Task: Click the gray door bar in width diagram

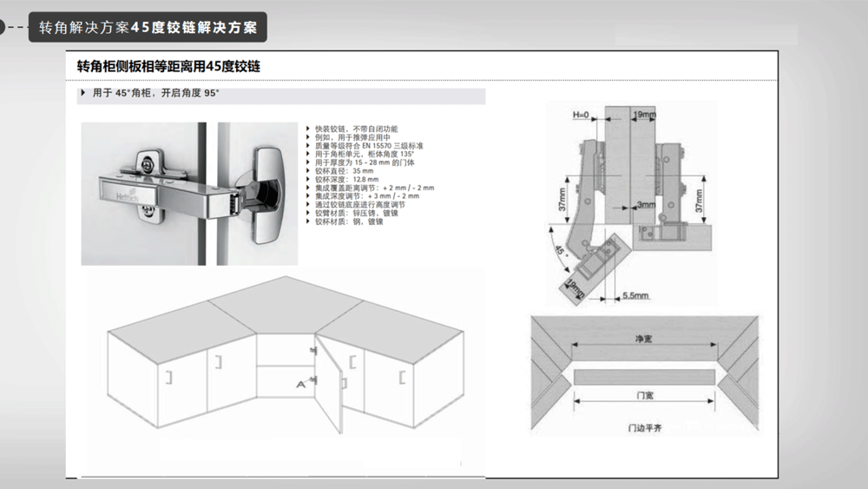Action: click(644, 375)
